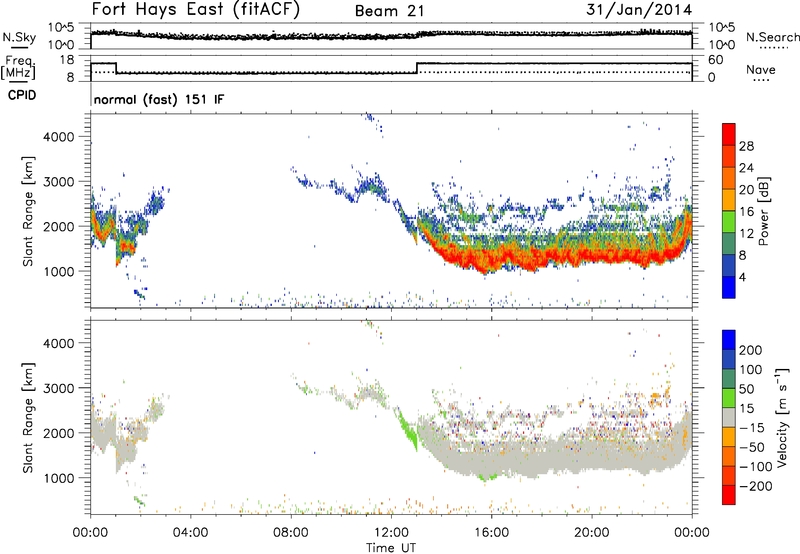Click the dotted line sample under "Nave"

click(x=761, y=80)
